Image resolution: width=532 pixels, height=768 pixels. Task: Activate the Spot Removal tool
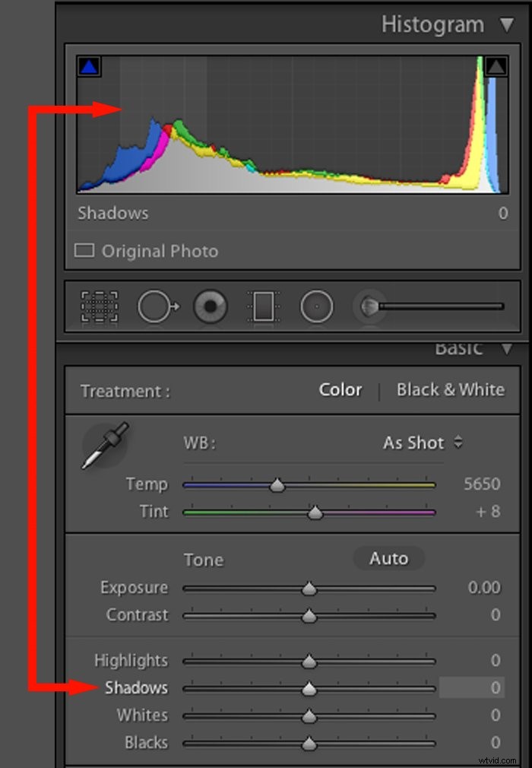159,306
